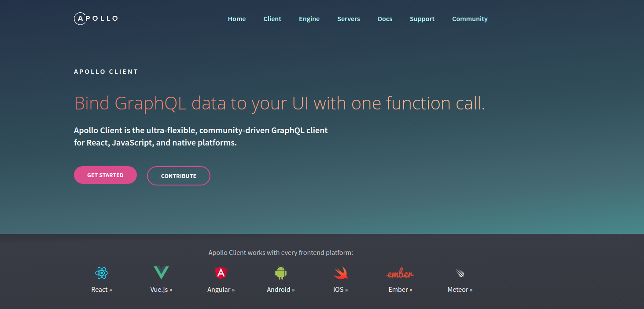Click the Ember logo icon
Viewport: 644px width, 309px height.
coord(400,273)
